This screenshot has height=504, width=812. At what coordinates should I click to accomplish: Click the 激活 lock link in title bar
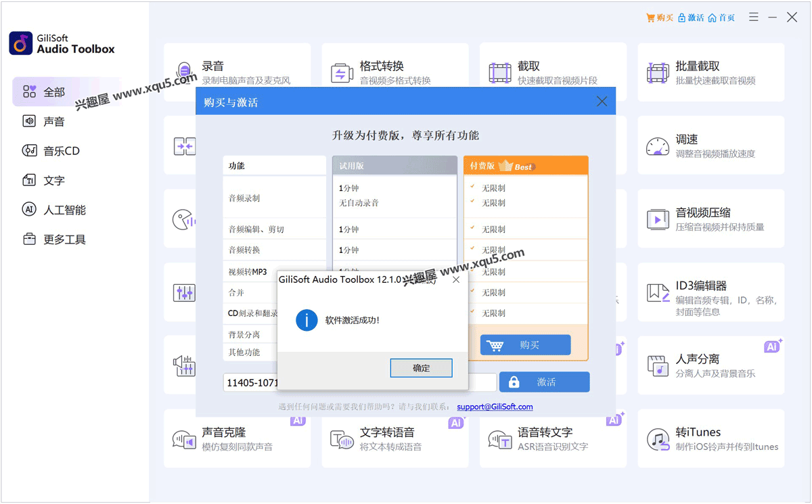coord(691,18)
